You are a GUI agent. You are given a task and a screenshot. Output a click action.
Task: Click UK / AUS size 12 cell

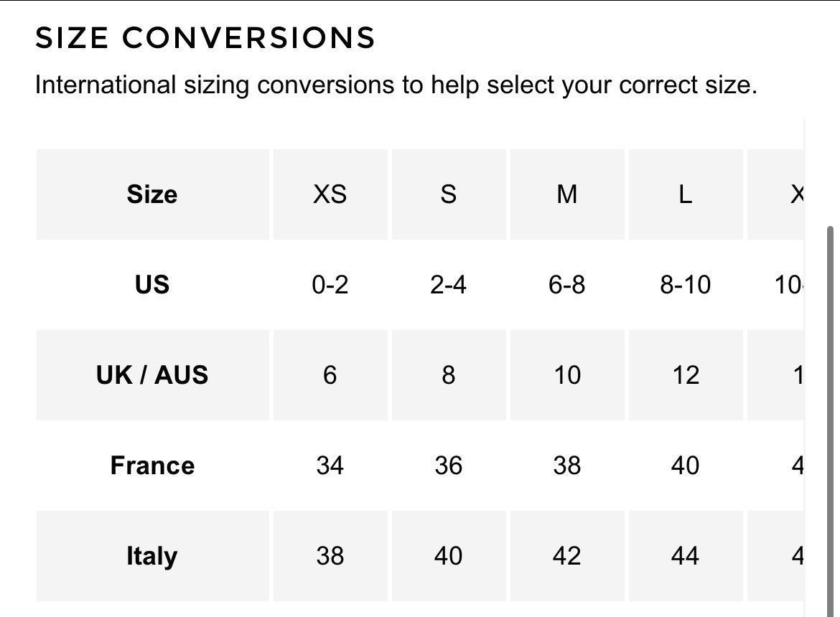point(685,375)
